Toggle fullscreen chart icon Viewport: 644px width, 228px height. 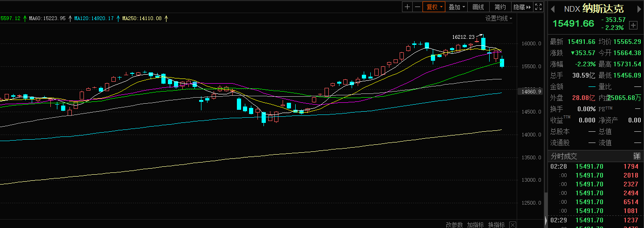click(538, 7)
